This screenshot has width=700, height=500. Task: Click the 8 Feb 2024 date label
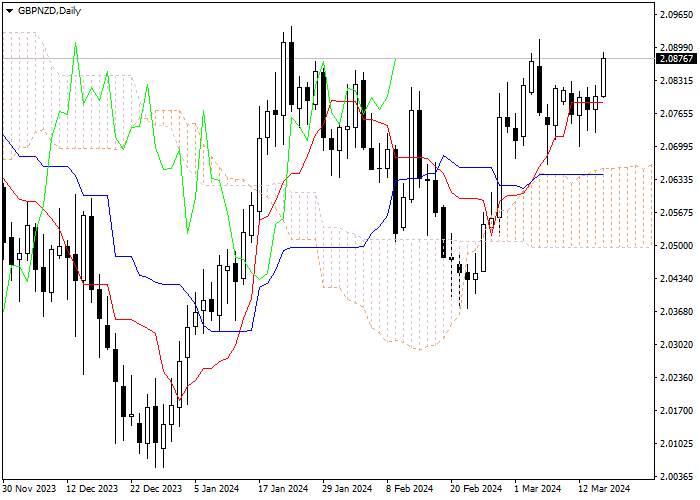409,488
